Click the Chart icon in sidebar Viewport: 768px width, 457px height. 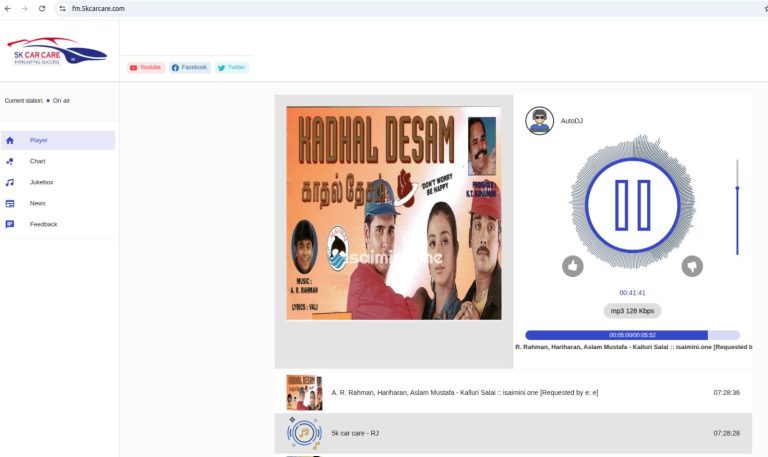click(x=10, y=161)
